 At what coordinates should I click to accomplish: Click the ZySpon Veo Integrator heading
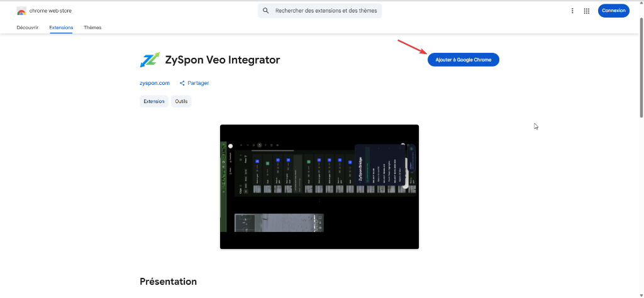point(223,60)
